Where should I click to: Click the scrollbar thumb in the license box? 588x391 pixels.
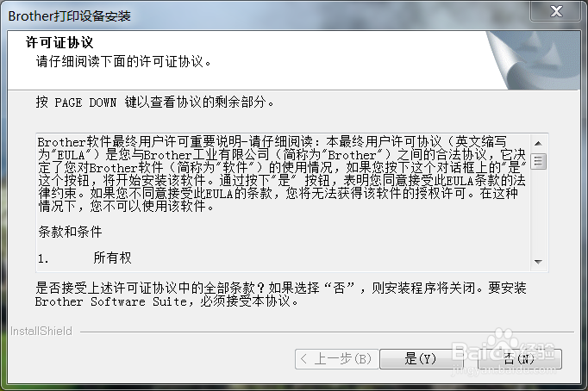pyautogui.click(x=539, y=161)
